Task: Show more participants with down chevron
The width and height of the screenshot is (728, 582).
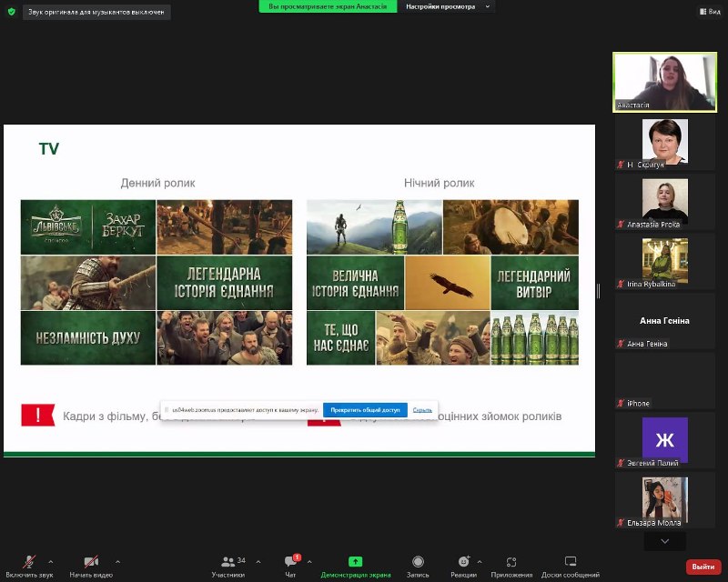Action: (665, 541)
